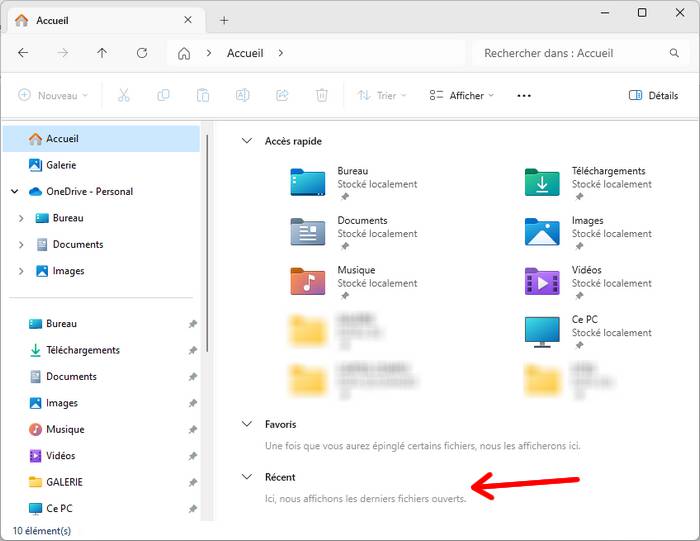Close the Accueil tab
This screenshot has width=700, height=541.
(x=188, y=20)
